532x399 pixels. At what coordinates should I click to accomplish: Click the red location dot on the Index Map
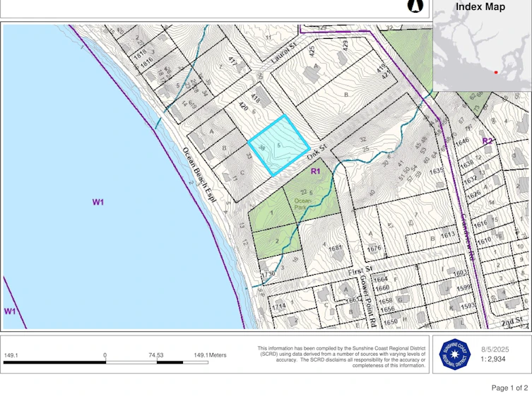point(496,72)
